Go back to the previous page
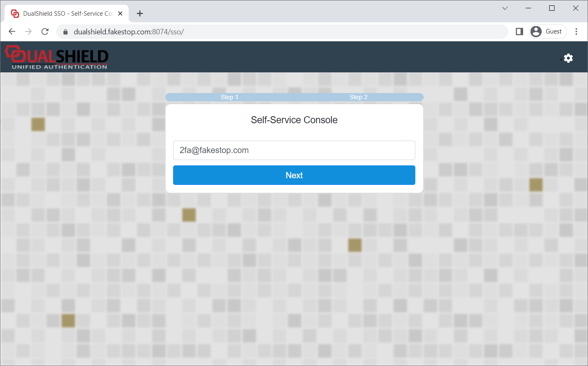 (x=12, y=32)
